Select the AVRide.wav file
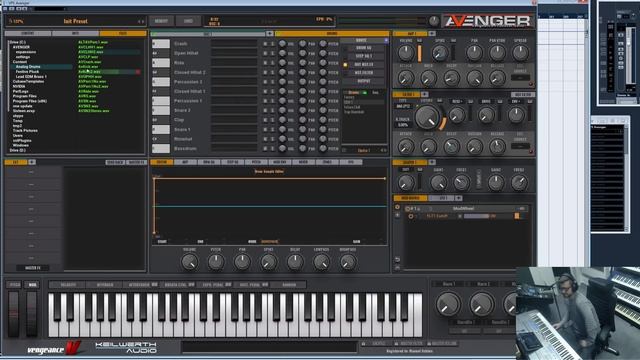 (89, 91)
